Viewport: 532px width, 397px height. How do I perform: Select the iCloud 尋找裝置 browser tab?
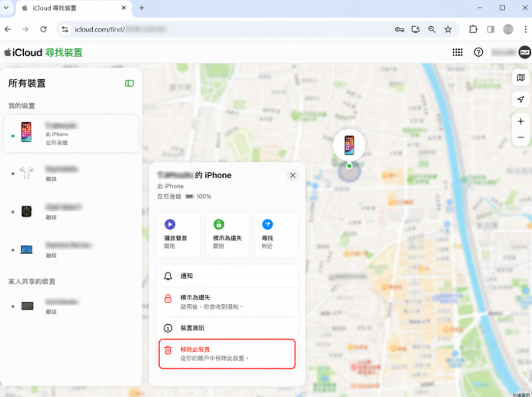(x=73, y=8)
